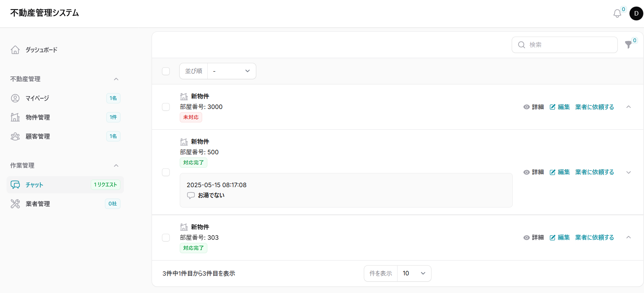The height and width of the screenshot is (293, 644).
Task: Click 業者に依頼する for room 3000
Action: click(x=594, y=107)
